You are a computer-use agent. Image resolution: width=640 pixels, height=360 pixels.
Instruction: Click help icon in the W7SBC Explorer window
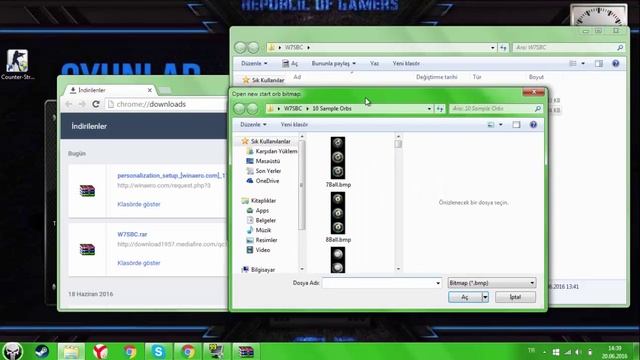tap(616, 63)
